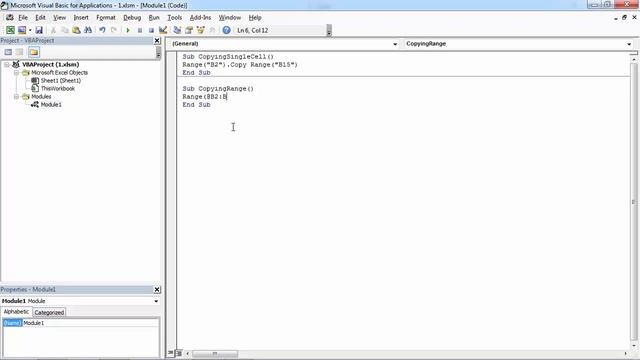Click the Cut scissors icon
This screenshot has width=640, height=360.
click(x=53, y=30)
